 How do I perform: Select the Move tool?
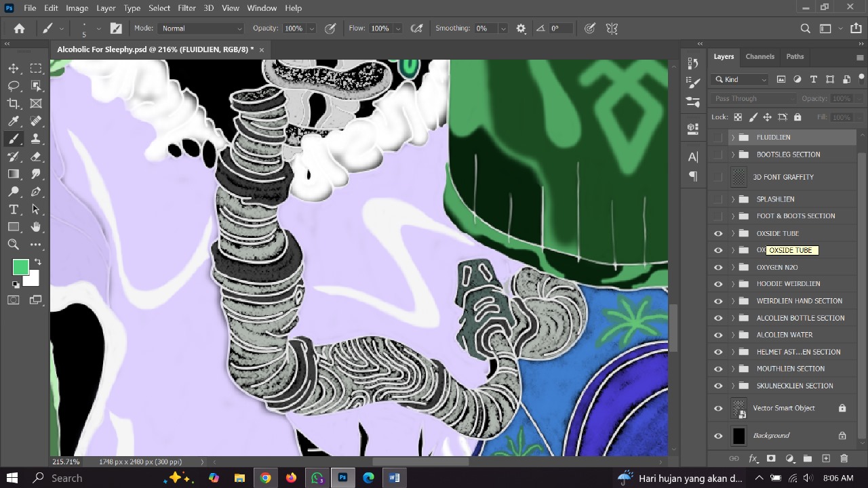[x=14, y=68]
